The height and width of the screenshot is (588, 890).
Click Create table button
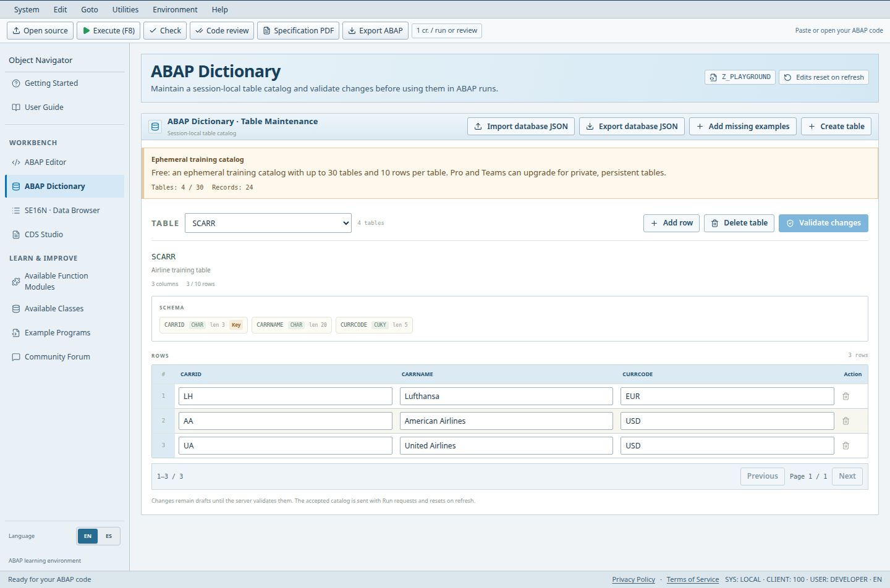836,127
